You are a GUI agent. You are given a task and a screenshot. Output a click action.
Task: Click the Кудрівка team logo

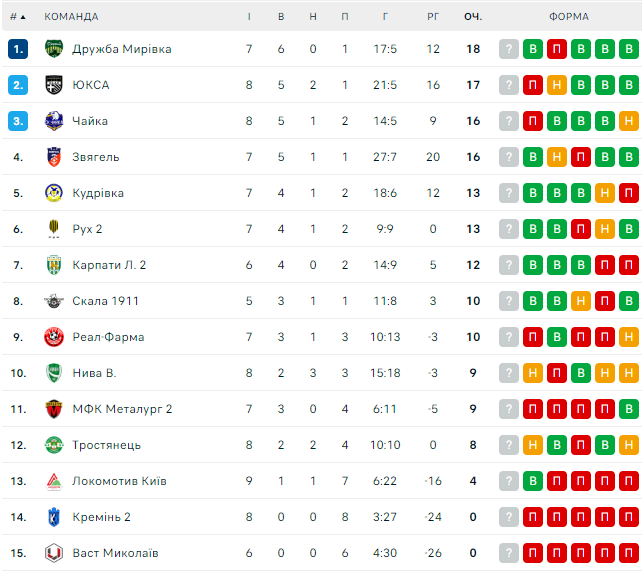click(x=54, y=193)
